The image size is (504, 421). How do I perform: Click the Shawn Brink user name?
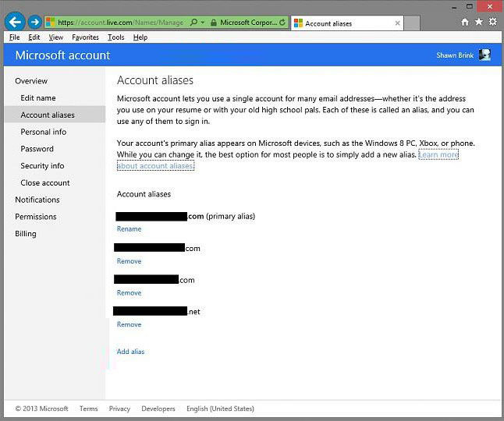455,55
